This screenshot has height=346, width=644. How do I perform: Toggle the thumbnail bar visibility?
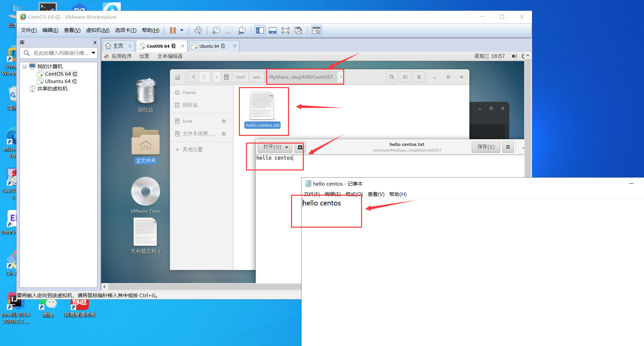pos(273,30)
